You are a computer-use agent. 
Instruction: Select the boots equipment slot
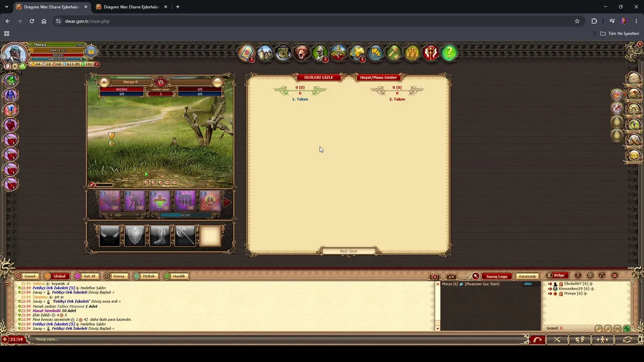tap(160, 236)
